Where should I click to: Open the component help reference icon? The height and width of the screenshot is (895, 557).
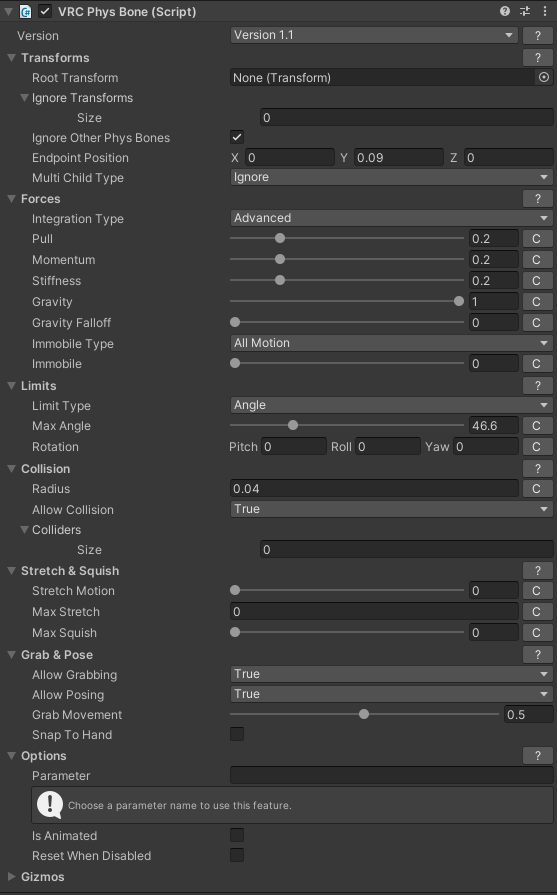504,11
